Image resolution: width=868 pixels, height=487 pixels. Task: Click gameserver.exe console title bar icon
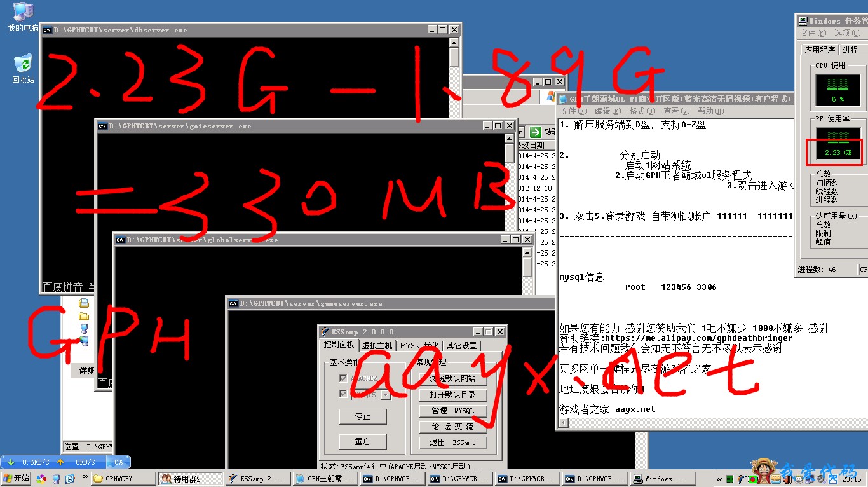click(x=233, y=304)
